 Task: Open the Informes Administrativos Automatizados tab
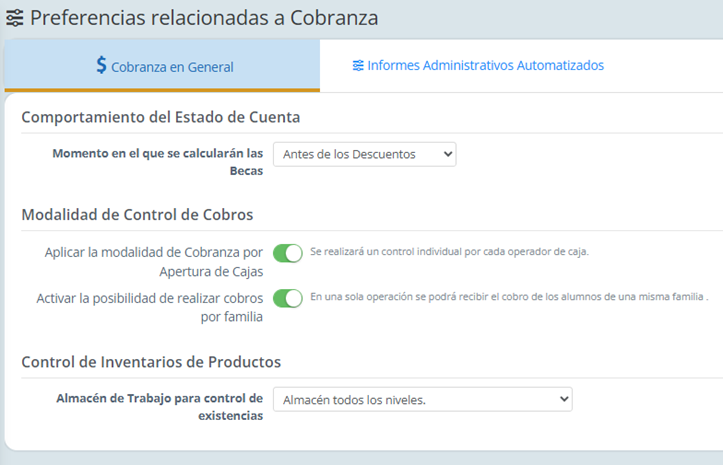478,66
